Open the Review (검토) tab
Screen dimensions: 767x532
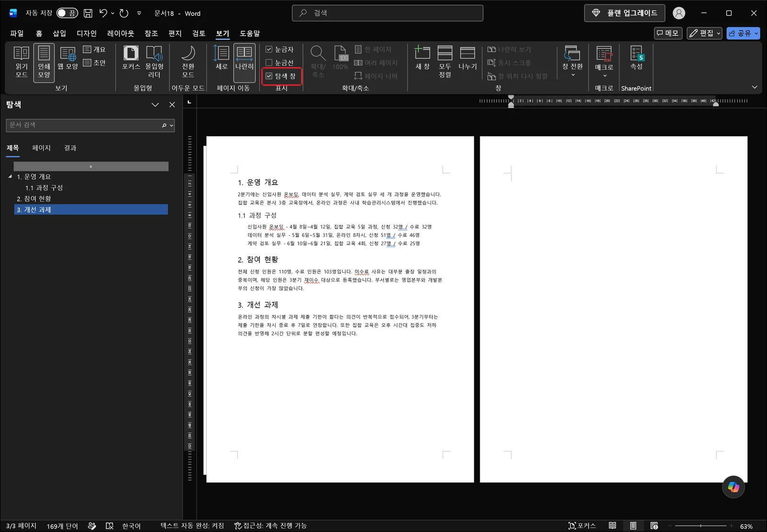pyautogui.click(x=199, y=33)
